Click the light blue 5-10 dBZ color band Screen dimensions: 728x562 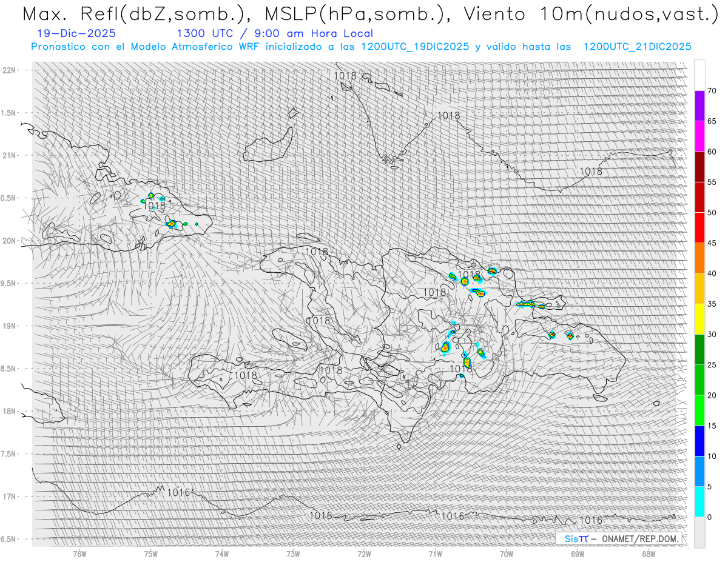(699, 471)
